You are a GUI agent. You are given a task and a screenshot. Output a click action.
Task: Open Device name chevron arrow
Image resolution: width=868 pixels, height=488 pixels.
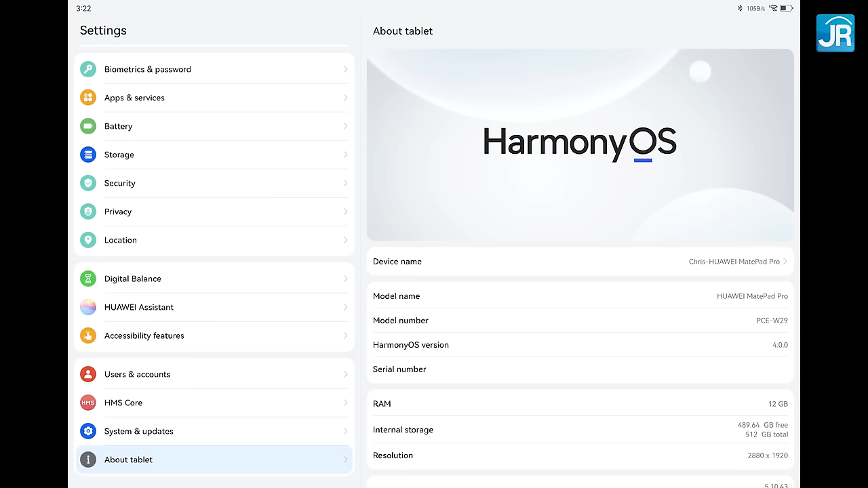click(x=785, y=262)
